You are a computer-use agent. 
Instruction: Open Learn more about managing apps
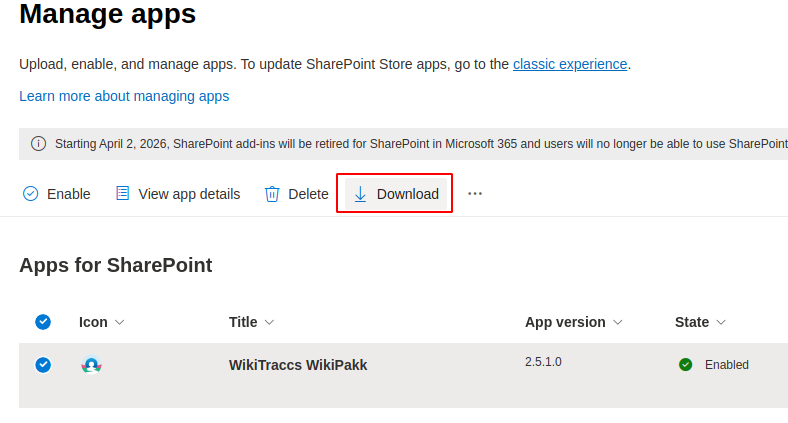tap(124, 96)
